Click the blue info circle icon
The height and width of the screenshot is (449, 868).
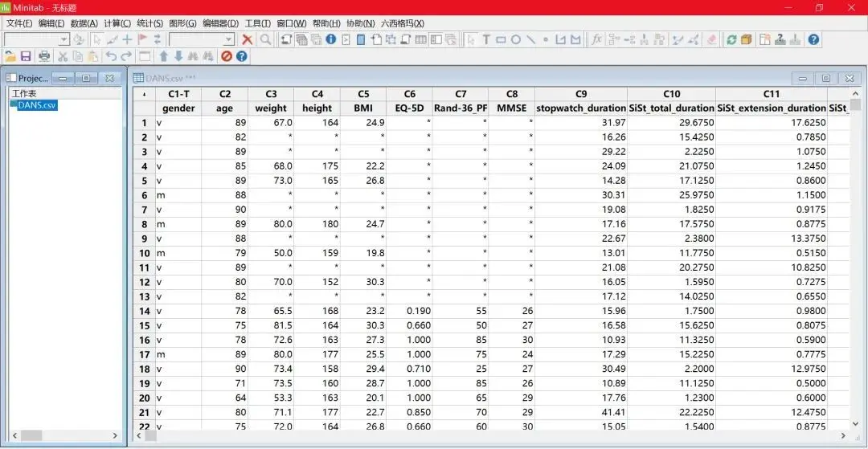331,39
